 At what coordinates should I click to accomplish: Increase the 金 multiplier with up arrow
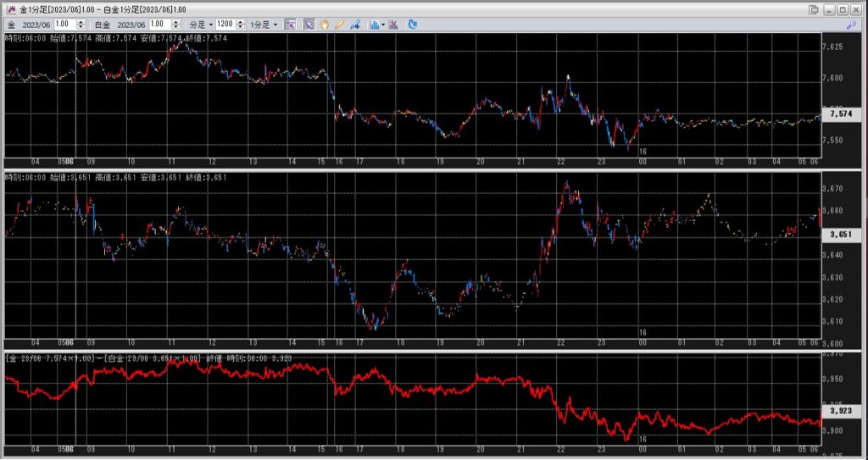coord(85,22)
